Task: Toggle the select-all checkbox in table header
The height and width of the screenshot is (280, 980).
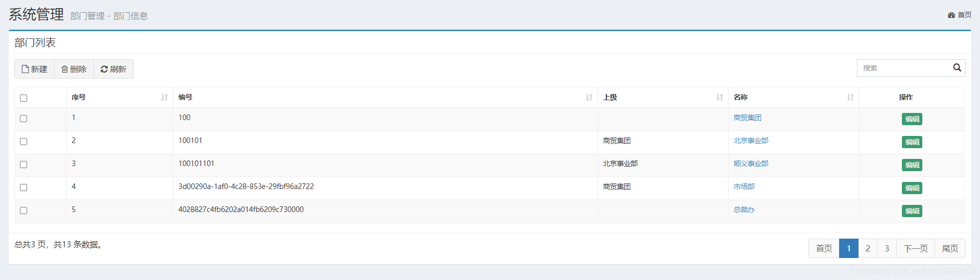Action: point(23,98)
